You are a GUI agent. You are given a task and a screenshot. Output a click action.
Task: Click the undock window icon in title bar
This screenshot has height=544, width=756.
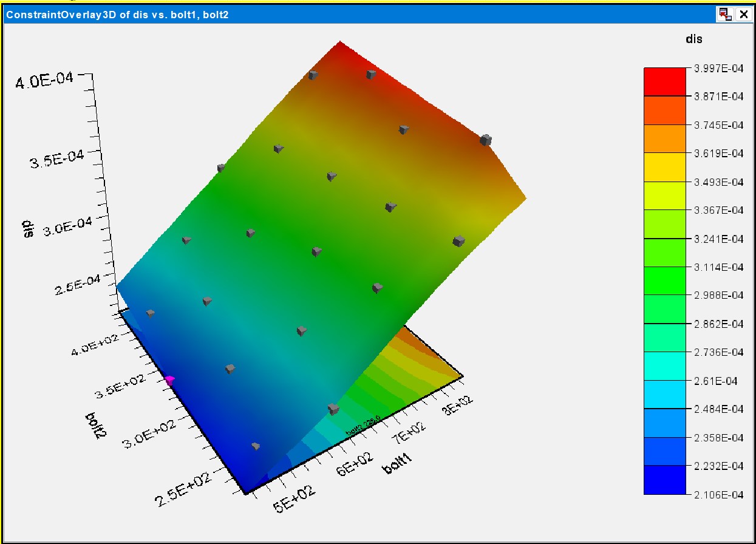point(724,15)
